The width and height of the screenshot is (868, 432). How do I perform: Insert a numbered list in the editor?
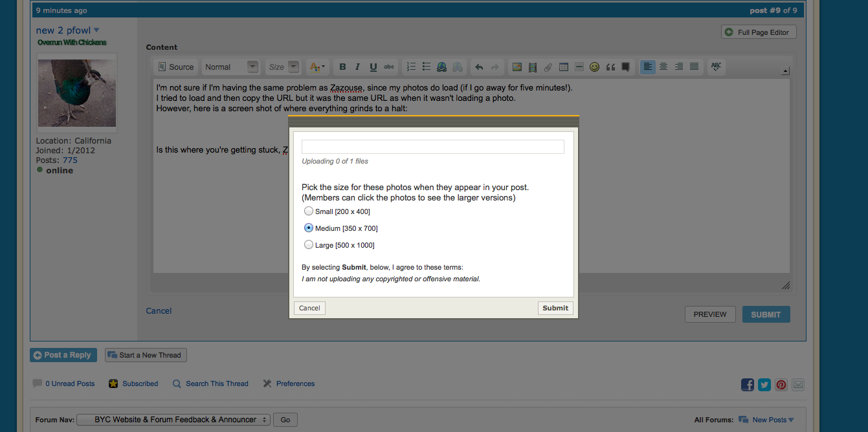pos(411,67)
